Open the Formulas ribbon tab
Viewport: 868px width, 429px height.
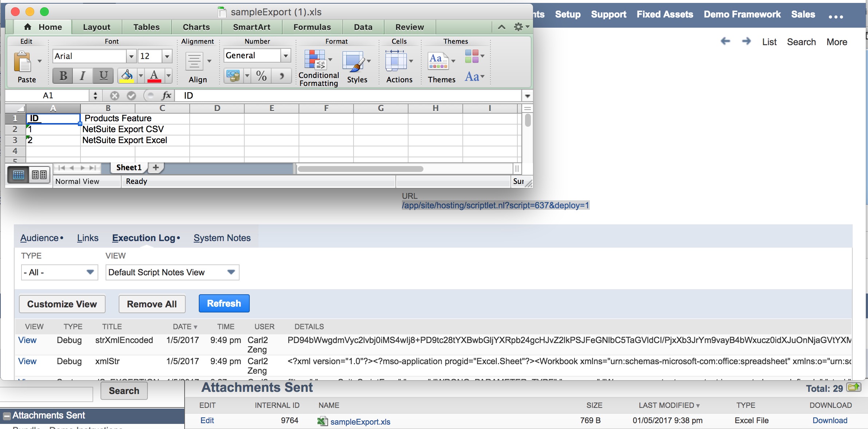point(312,27)
